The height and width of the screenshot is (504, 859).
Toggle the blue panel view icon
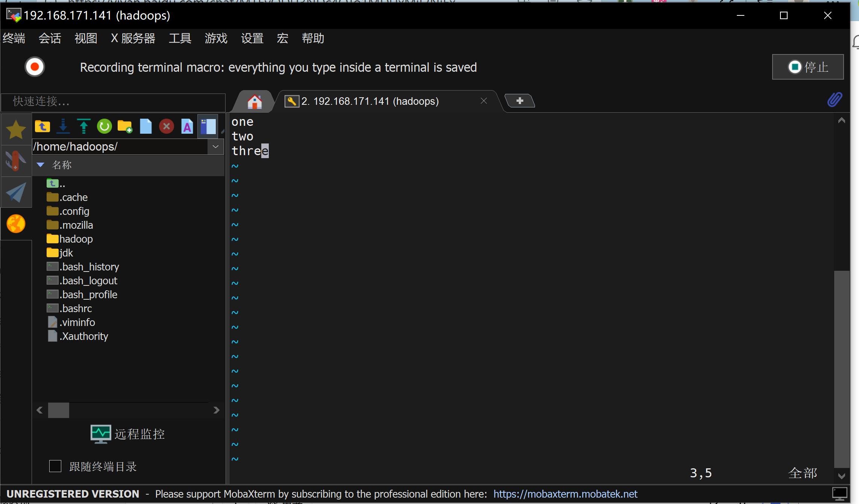208,126
